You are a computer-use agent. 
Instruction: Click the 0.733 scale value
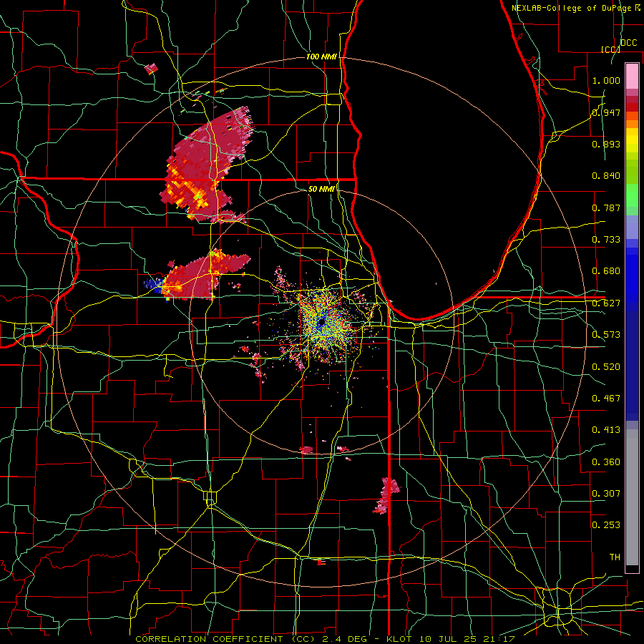coord(606,240)
